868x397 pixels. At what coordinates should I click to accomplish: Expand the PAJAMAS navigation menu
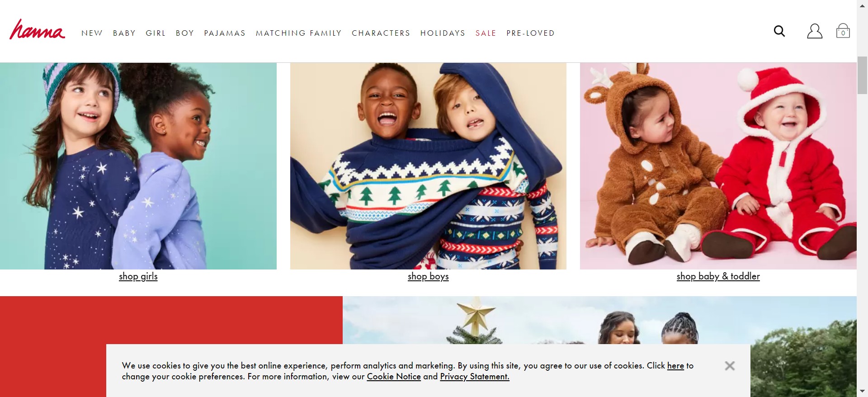(225, 33)
